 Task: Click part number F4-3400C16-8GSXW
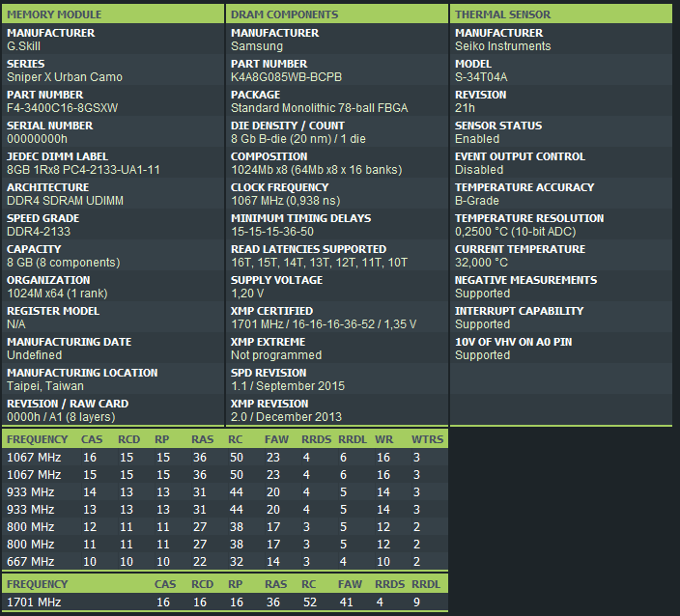[63, 108]
